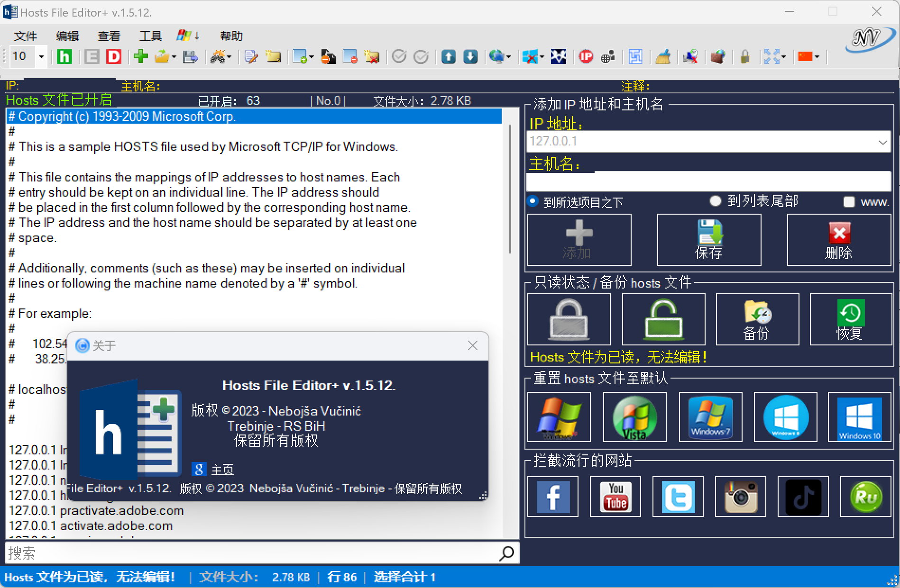The width and height of the screenshot is (900, 588).
Task: Expand the open folder dropdown arrow
Action: tap(174, 57)
